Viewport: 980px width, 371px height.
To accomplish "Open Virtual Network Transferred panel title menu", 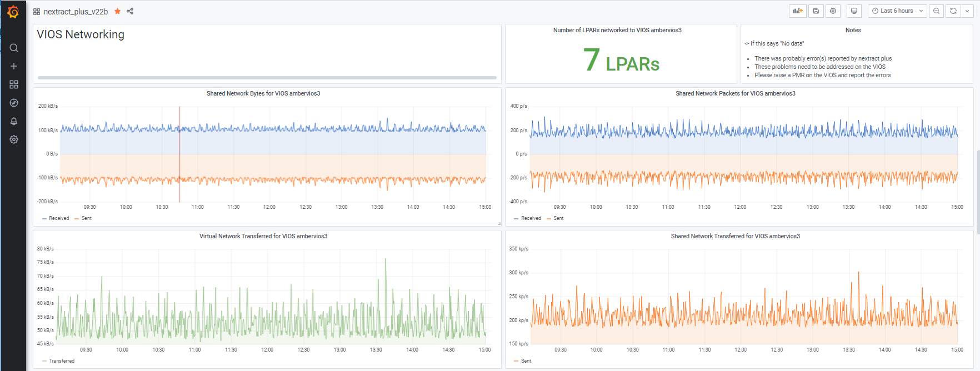I will pyautogui.click(x=263, y=236).
